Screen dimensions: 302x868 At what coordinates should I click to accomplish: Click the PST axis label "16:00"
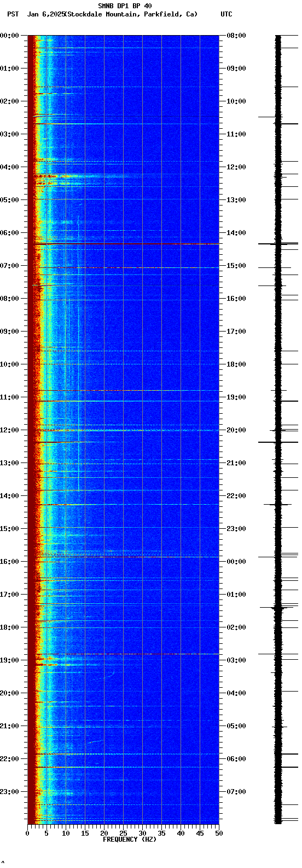9,562
